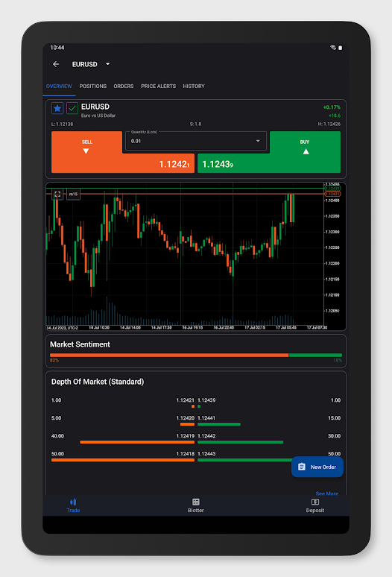Select the Trade candlestick icon in bottom bar

[x=73, y=505]
